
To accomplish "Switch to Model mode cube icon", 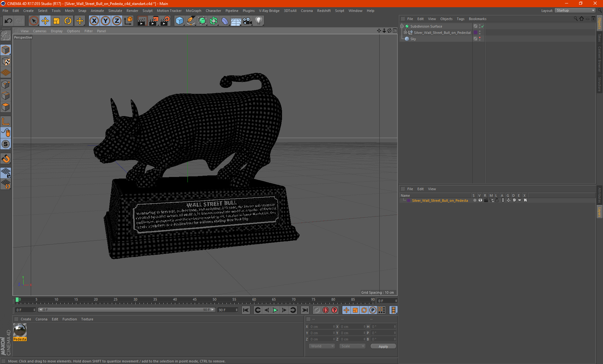I will (x=6, y=50).
